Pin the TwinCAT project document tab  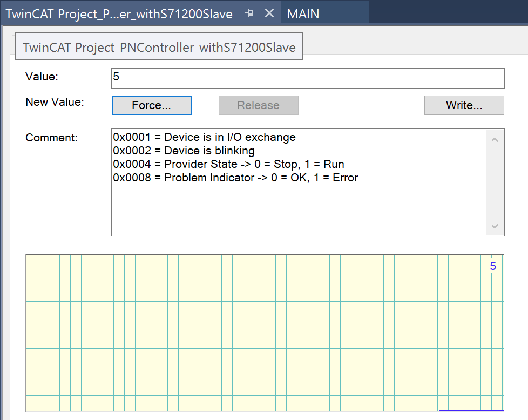249,13
